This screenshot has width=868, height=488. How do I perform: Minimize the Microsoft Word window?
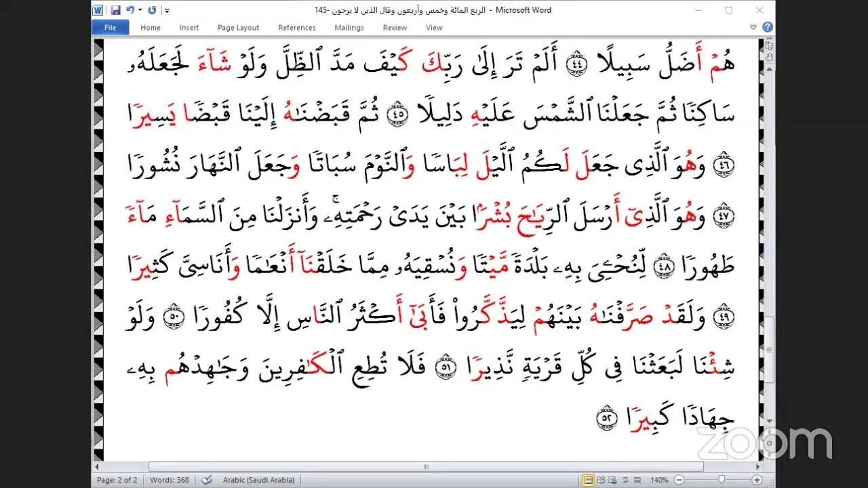coord(699,10)
